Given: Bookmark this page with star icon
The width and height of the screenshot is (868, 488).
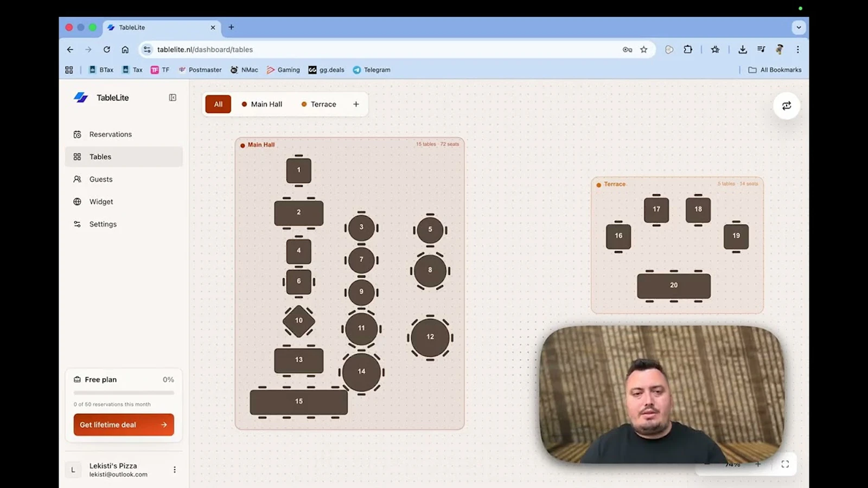Looking at the screenshot, I should [x=644, y=49].
